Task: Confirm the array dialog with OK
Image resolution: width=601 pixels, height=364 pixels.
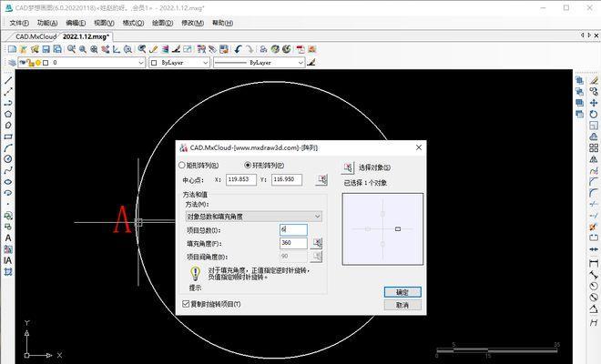Action: [x=402, y=292]
